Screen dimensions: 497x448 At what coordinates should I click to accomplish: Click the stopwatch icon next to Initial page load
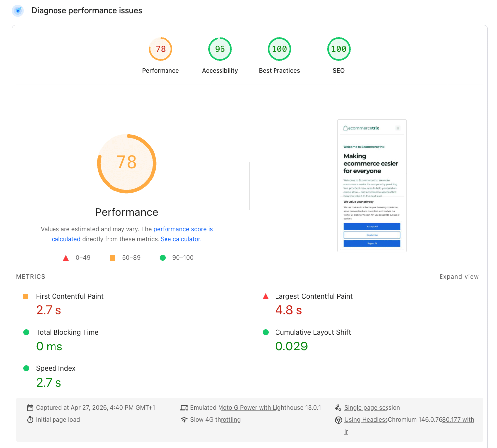click(x=30, y=420)
